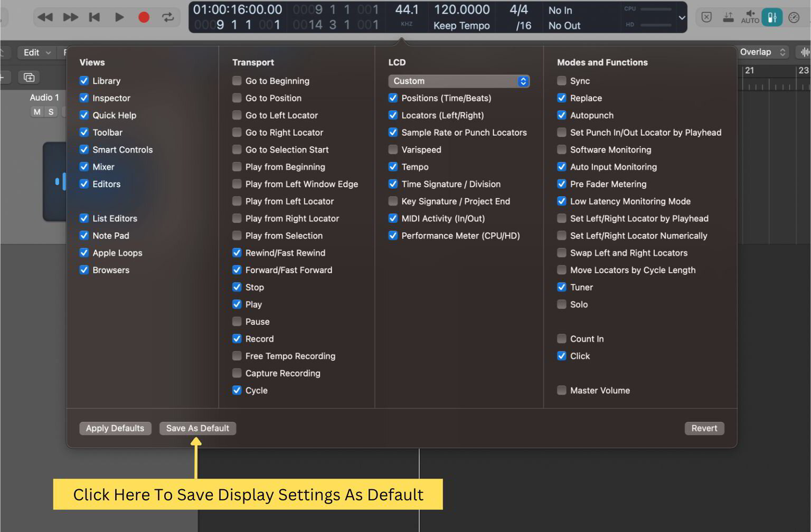Select the highlighted teal Tuner icon
Screen dimensions: 811x532
click(772, 16)
